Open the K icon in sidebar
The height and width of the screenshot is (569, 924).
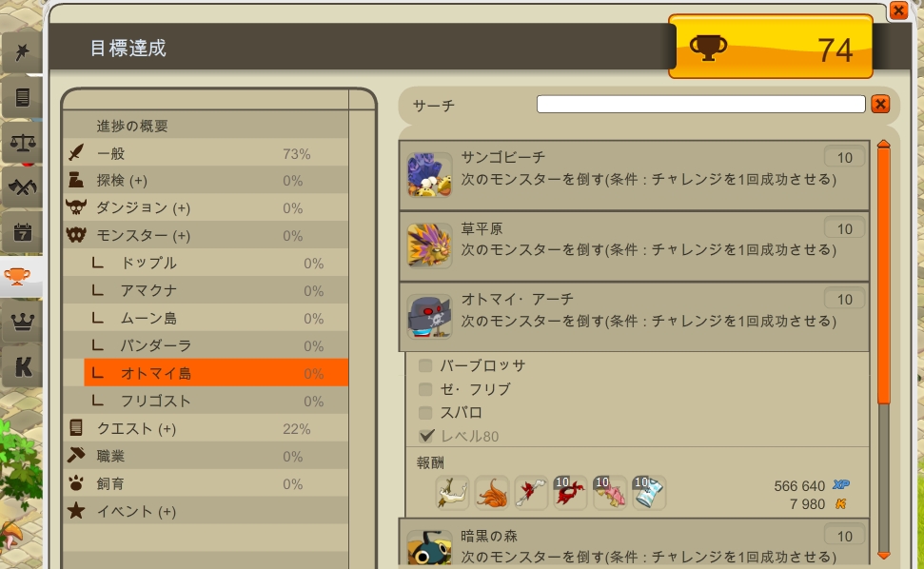click(23, 366)
